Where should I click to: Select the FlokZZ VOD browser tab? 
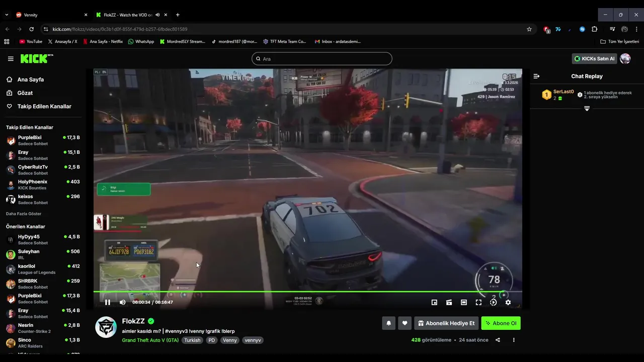click(132, 15)
